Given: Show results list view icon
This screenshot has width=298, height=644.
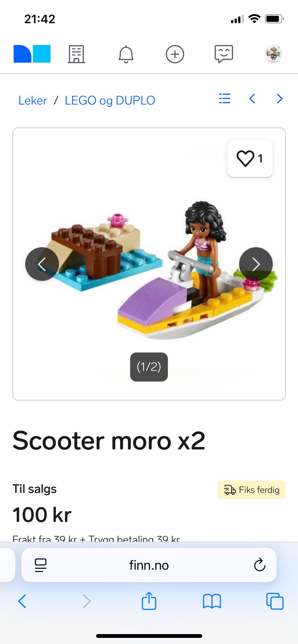Looking at the screenshot, I should pos(224,99).
